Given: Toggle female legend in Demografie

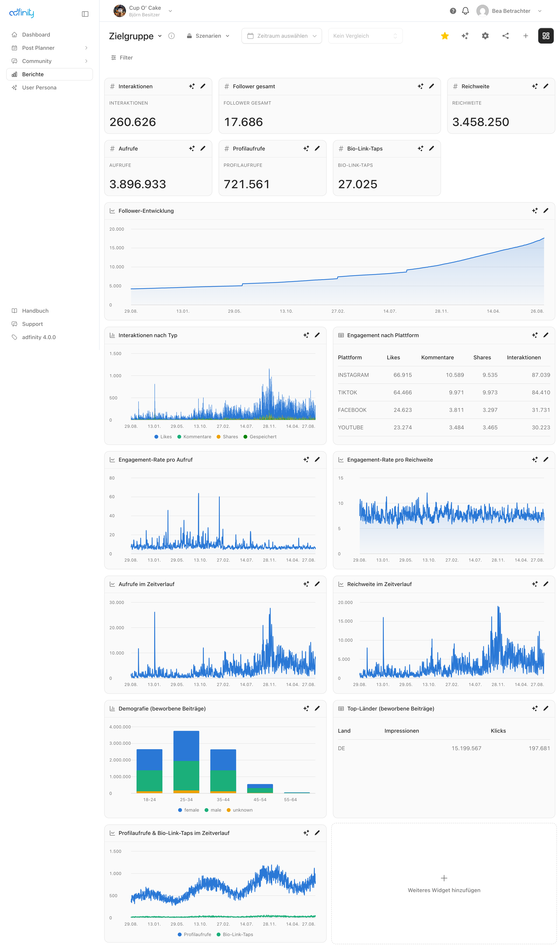Looking at the screenshot, I should (189, 810).
